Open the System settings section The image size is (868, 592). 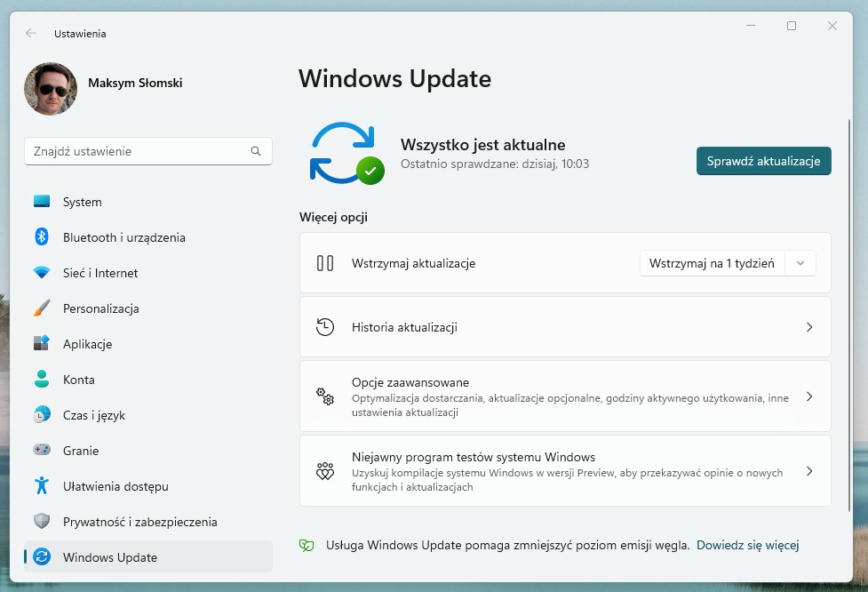82,202
